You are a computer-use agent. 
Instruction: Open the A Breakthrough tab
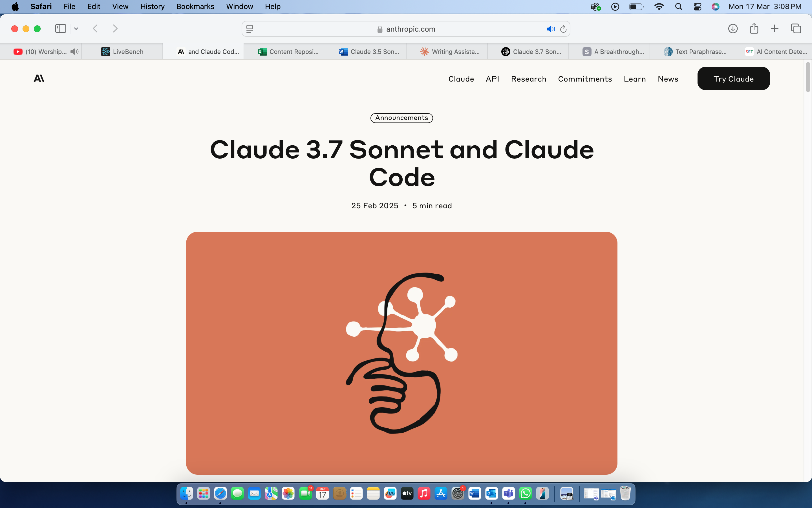(609, 51)
